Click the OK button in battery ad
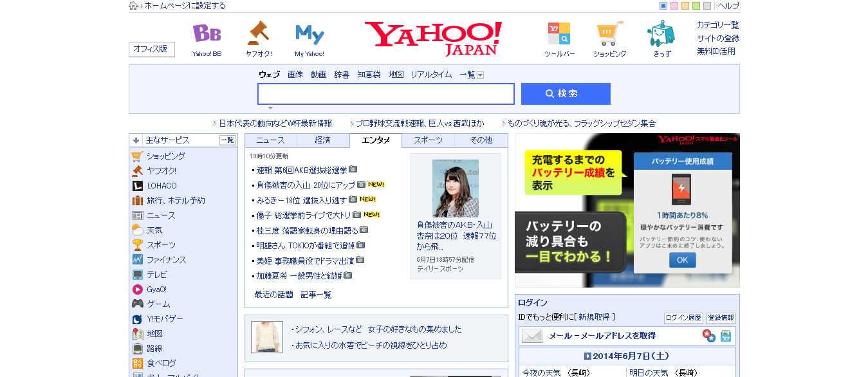The image size is (868, 377). coord(682,260)
